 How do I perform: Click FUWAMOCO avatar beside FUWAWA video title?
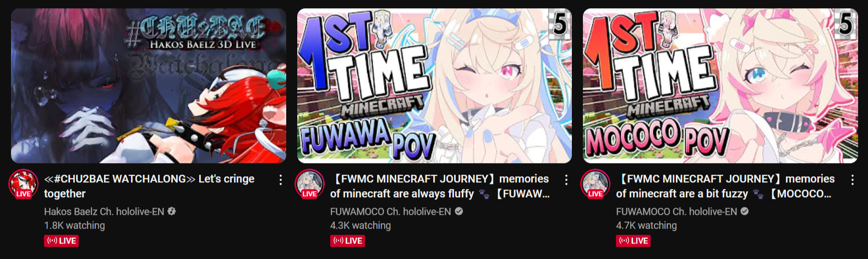click(x=309, y=184)
